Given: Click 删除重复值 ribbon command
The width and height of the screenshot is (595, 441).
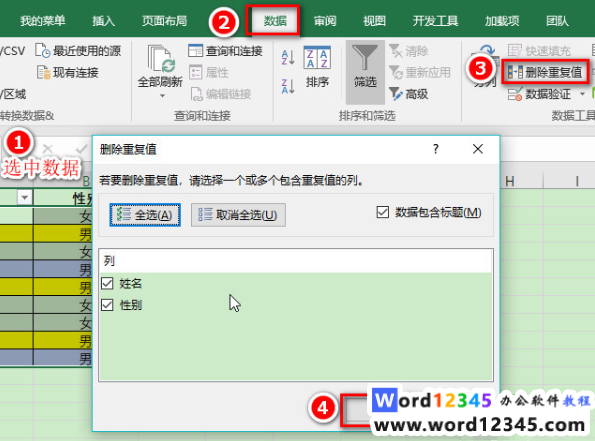Looking at the screenshot, I should click(x=545, y=72).
